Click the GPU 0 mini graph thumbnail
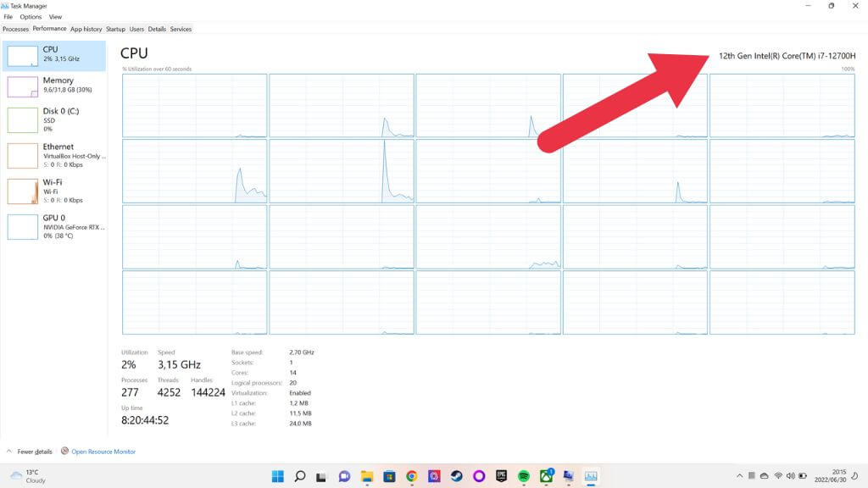The height and width of the screenshot is (488, 868). (x=23, y=227)
